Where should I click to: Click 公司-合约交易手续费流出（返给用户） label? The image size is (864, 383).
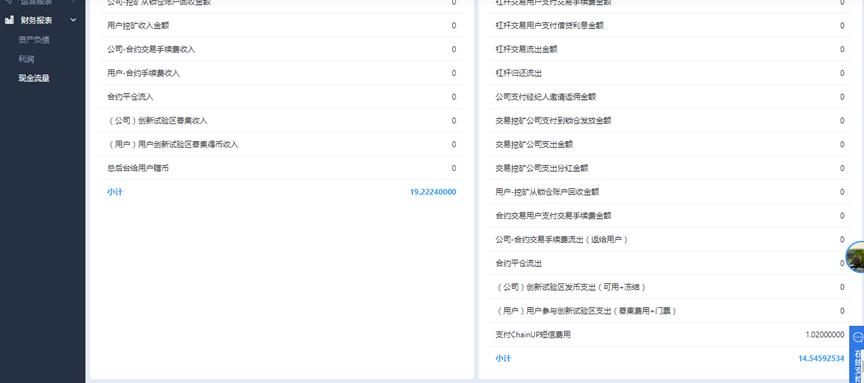click(x=562, y=240)
